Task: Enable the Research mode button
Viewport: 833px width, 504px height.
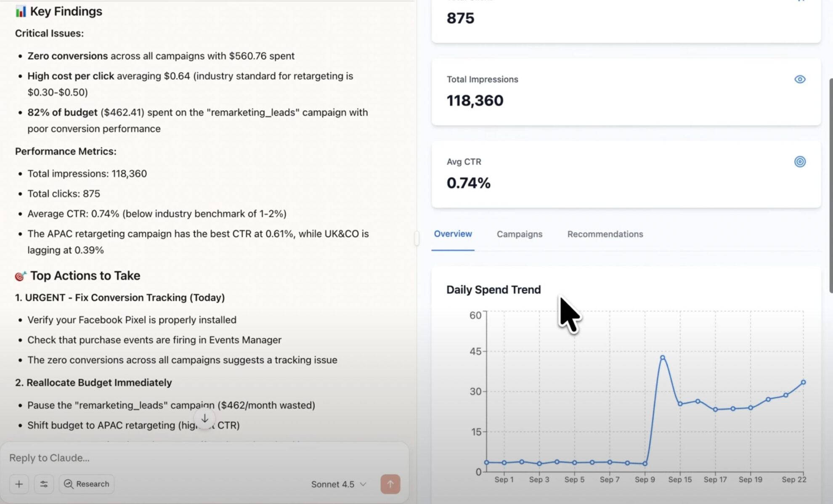Action: pyautogui.click(x=87, y=484)
